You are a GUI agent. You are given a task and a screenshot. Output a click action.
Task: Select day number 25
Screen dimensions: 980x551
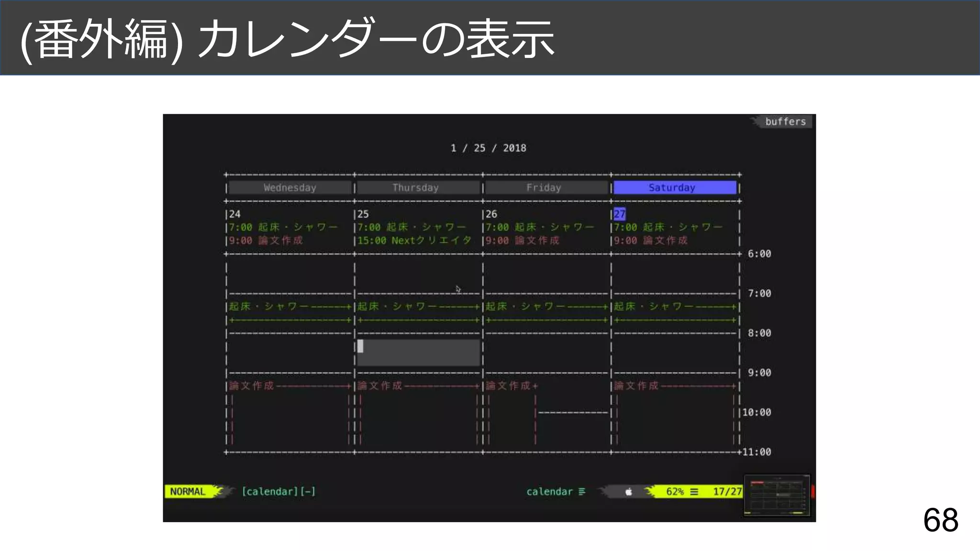point(363,214)
